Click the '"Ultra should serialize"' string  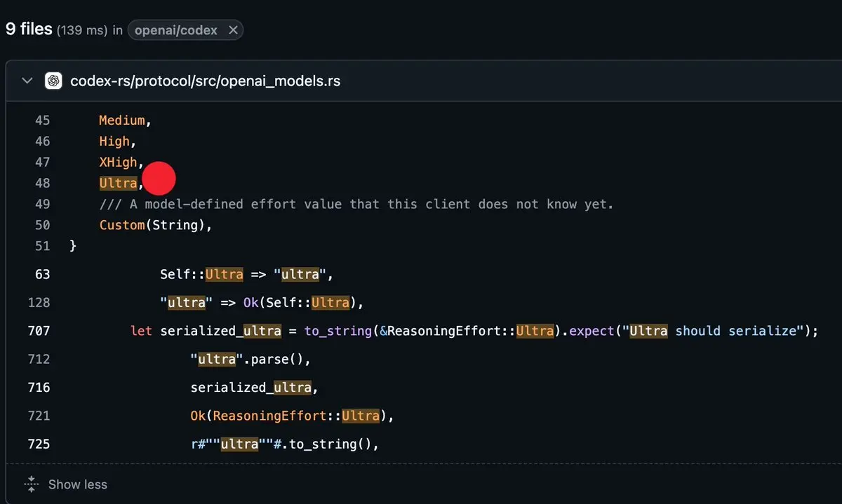(x=711, y=331)
